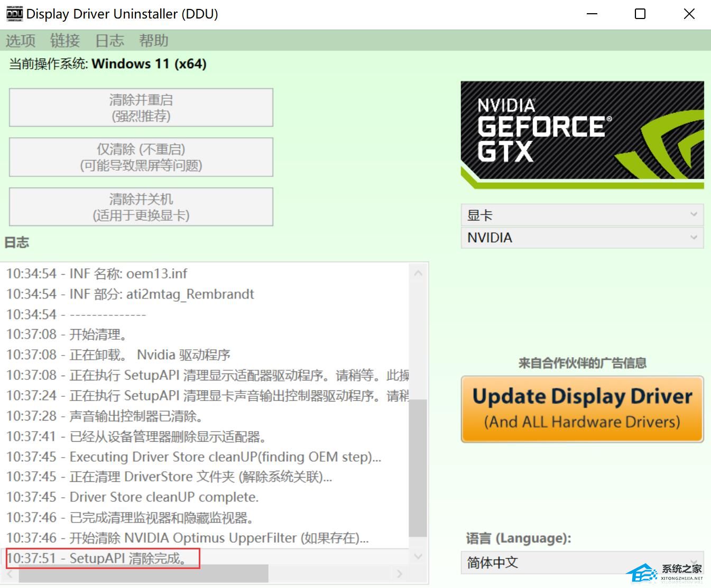Open the 简体中文 language dropdown
The width and height of the screenshot is (711, 588).
coord(582,563)
